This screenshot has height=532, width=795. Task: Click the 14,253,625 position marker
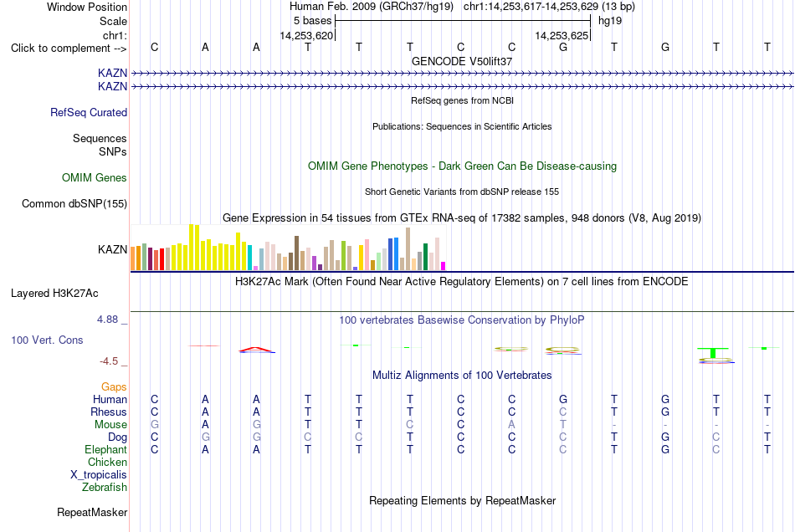coord(562,35)
